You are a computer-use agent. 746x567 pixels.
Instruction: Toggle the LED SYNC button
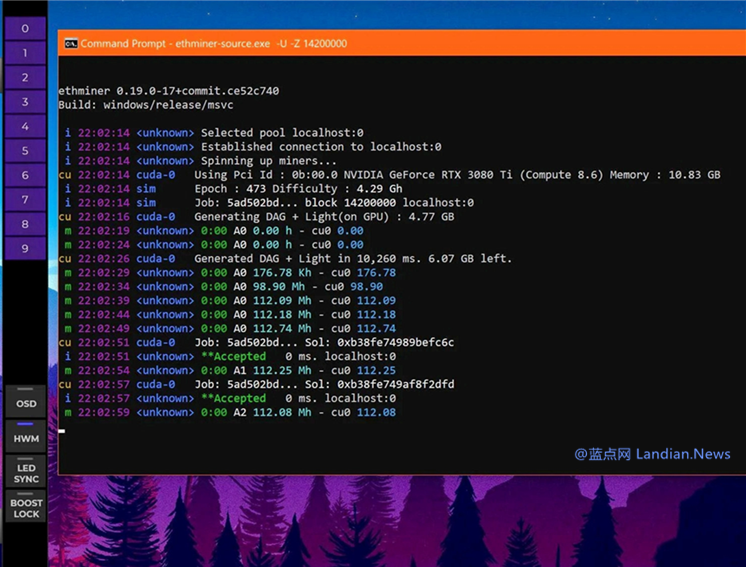[26, 471]
